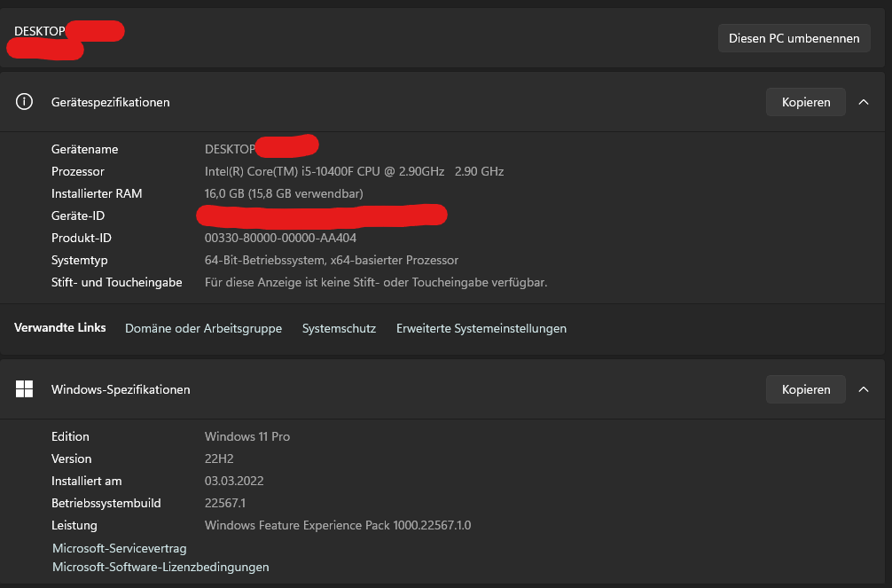Click the Stift- und Toucheingabe availability text
This screenshot has width=892, height=588.
376,282
